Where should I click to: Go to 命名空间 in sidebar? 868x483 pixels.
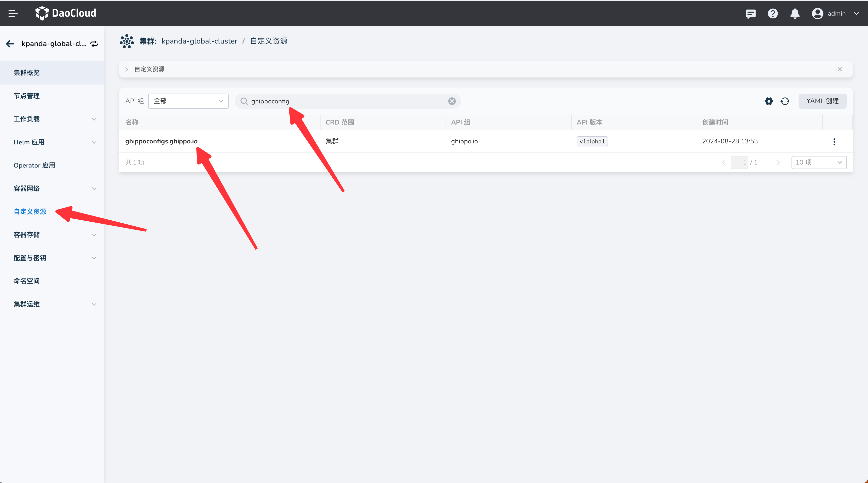(x=27, y=281)
